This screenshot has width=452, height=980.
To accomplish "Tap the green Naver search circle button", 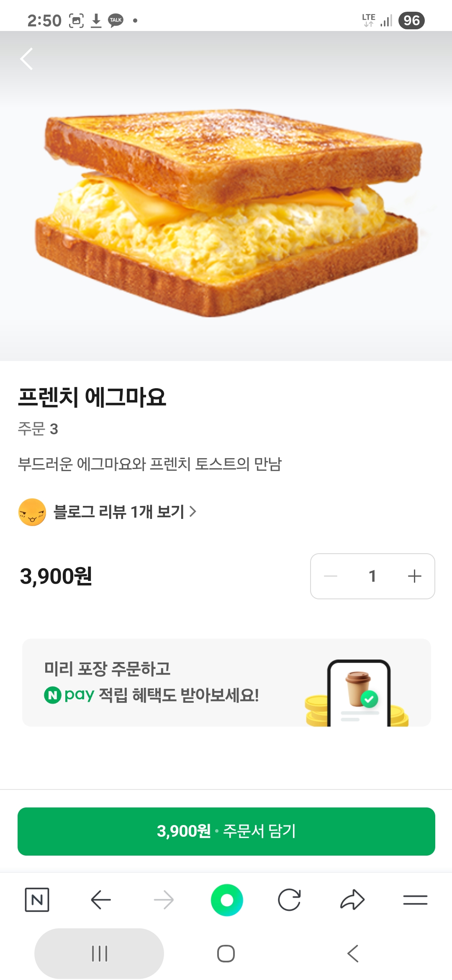I will point(227,900).
